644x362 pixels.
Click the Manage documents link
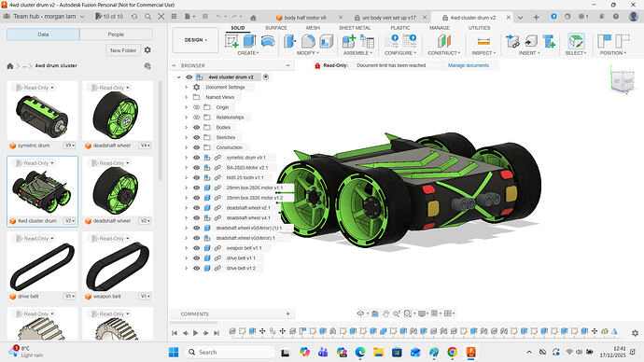(469, 65)
